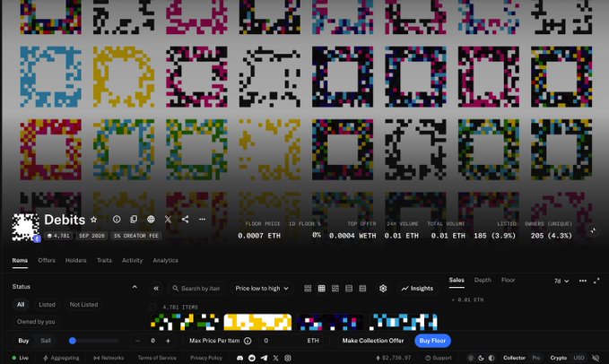Click Make Collection Offer
This screenshot has width=609, height=364.
pyautogui.click(x=373, y=341)
